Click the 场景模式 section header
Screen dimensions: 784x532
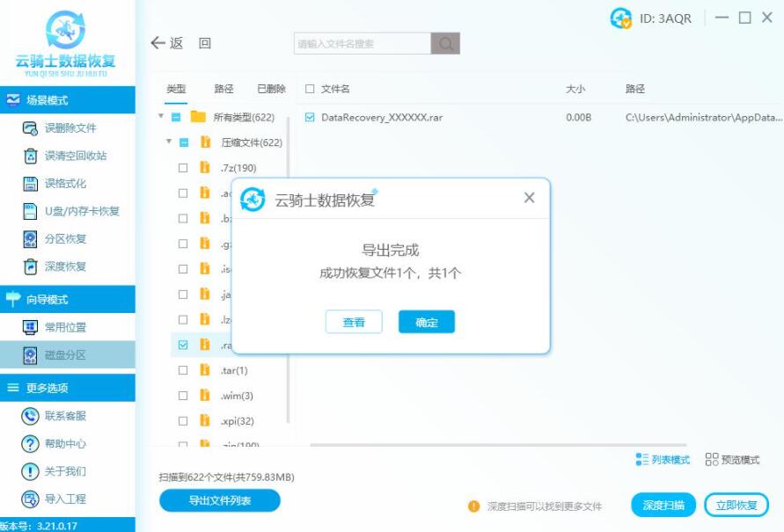(68, 100)
